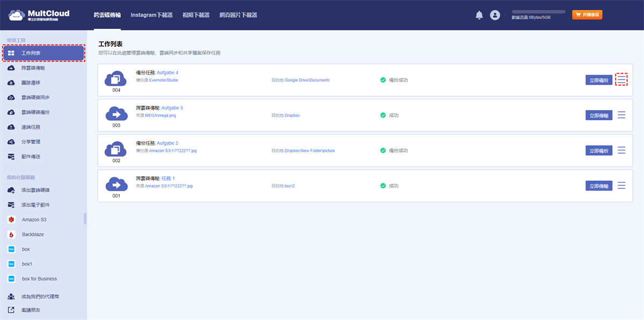This screenshot has width=644, height=320.
Task: Open the hamburger menu for Aufgabe 2
Action: [621, 150]
